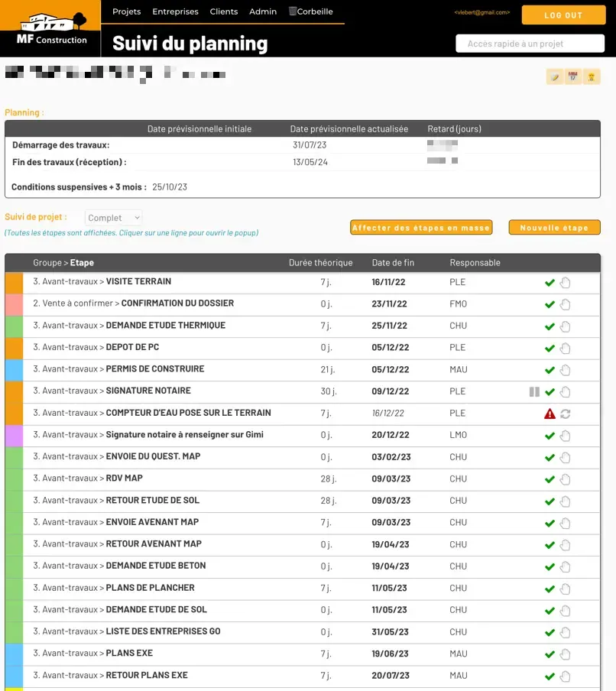Click the 30 j. duration on SIGNATURE NOTAIRE row

coord(329,391)
